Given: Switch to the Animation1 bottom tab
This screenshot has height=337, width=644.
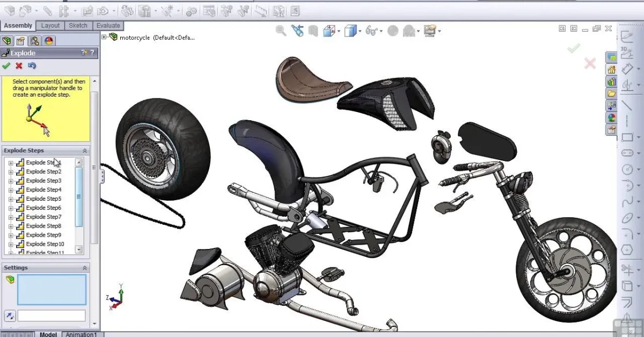Looking at the screenshot, I should (x=82, y=334).
